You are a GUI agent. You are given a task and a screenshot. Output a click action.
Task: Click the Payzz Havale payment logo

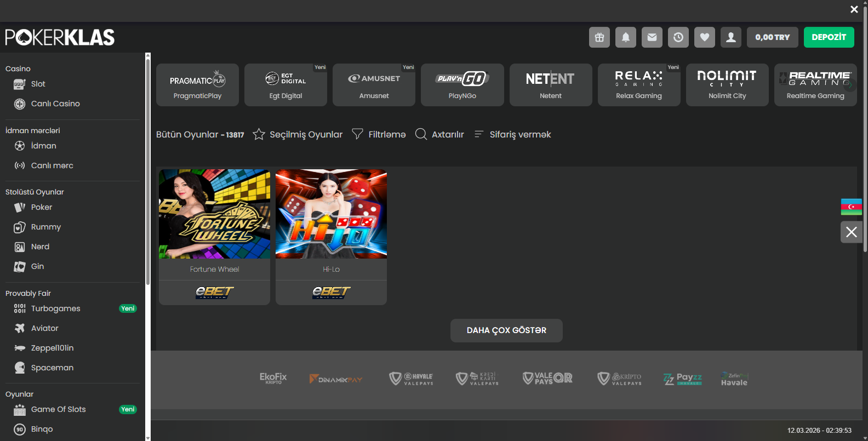point(682,379)
